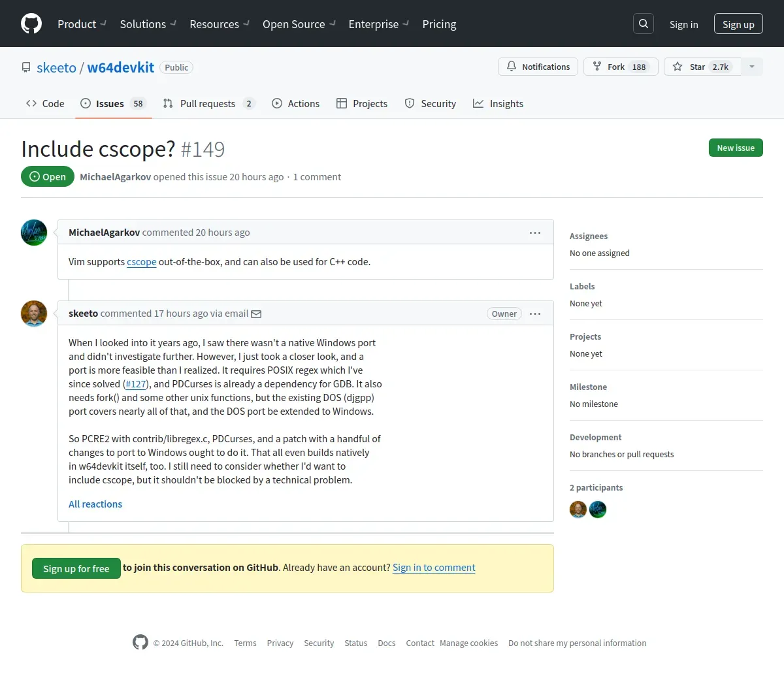Select the 188 fork count

[x=639, y=67]
